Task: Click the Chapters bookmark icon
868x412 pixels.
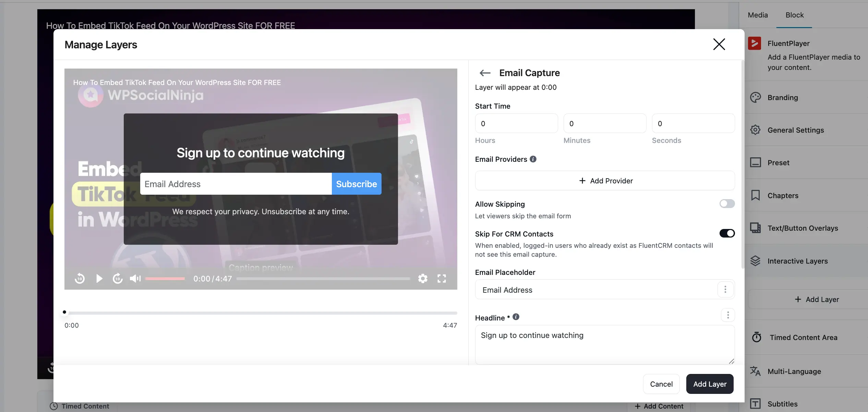Action: [755, 195]
